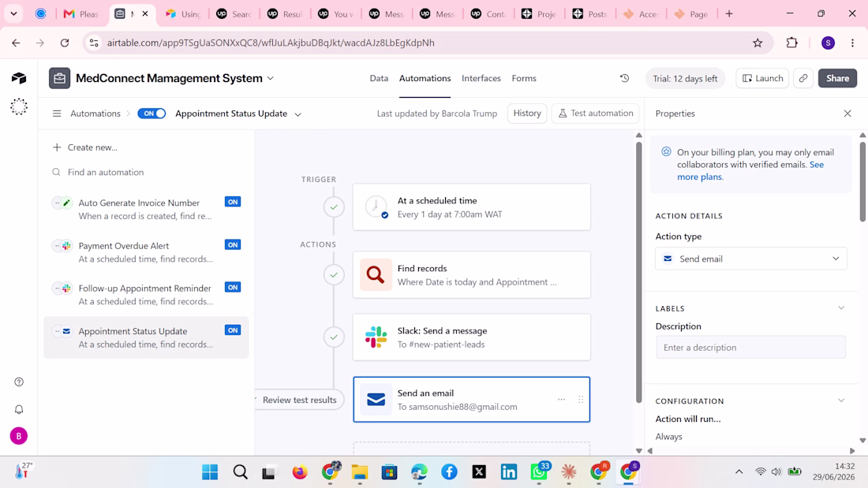Open Appointment Status Update name dropdown
This screenshot has height=488, width=868.
297,114
